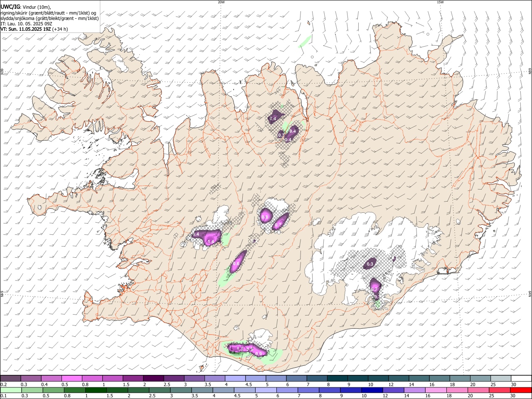Click the 'VT: Sun. 11.05.2025 19Z' valid time
Image resolution: width=532 pixels, height=399 pixels.
pyautogui.click(x=26, y=29)
